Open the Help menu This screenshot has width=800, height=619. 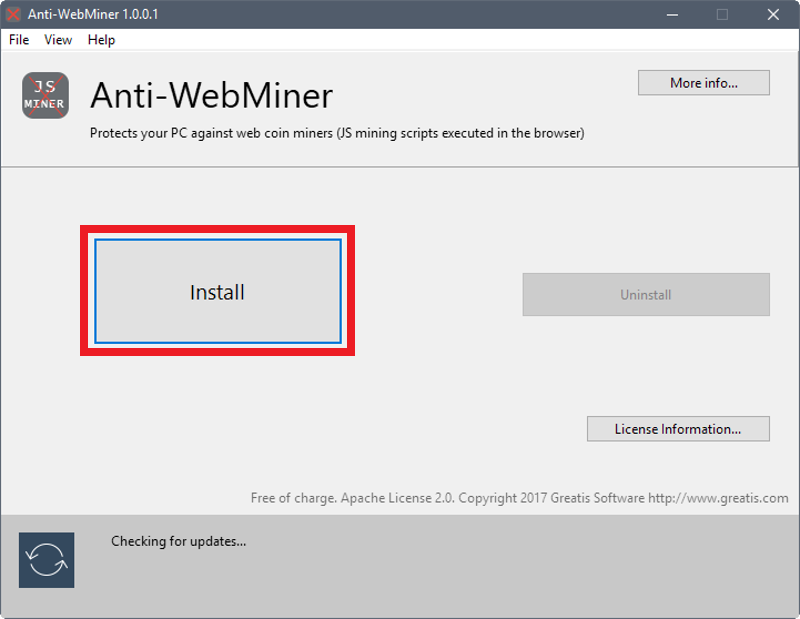tap(101, 40)
